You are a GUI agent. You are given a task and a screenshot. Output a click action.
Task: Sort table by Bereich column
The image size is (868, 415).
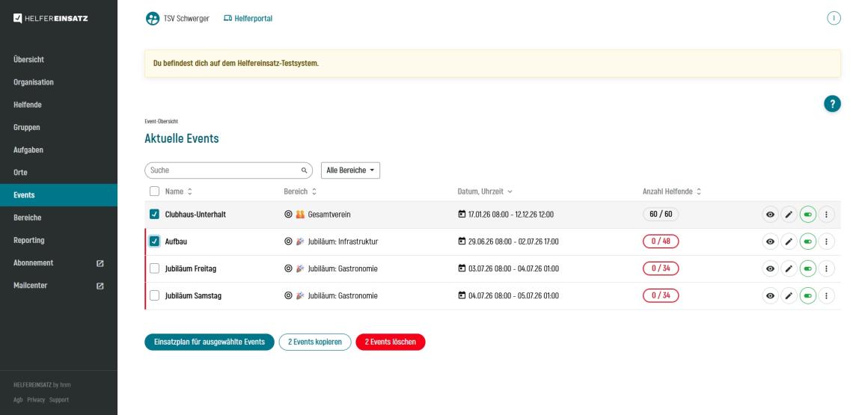click(300, 191)
